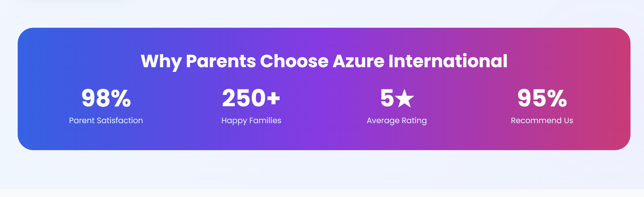Click the Recommend Us label
The image size is (644, 197).
pos(542,120)
